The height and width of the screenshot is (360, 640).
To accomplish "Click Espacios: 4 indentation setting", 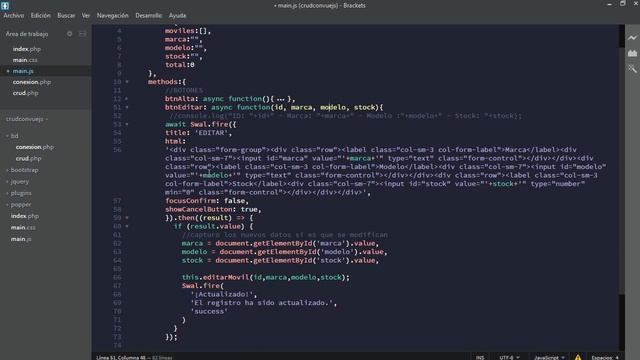I will coord(605,358).
